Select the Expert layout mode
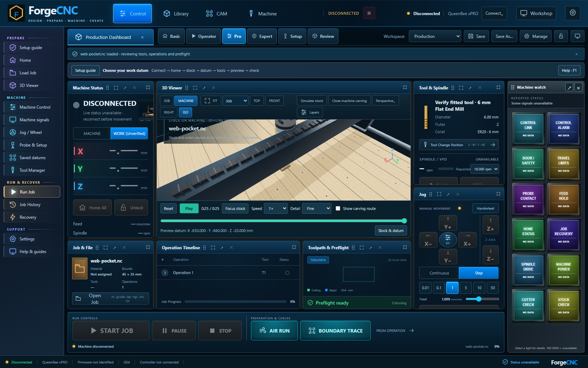The height and width of the screenshot is (368, 588). click(262, 36)
